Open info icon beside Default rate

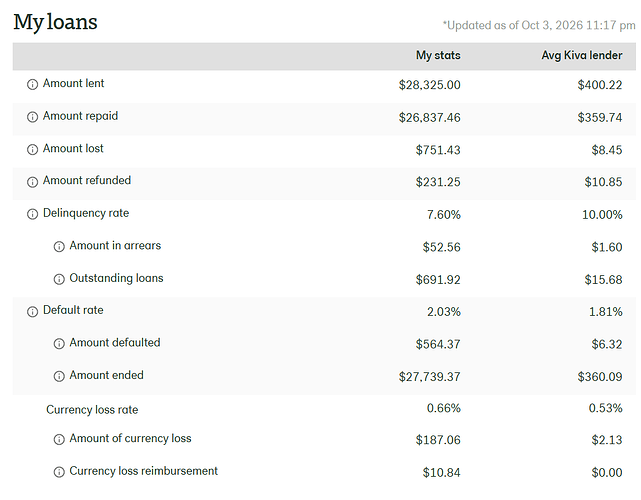32,312
